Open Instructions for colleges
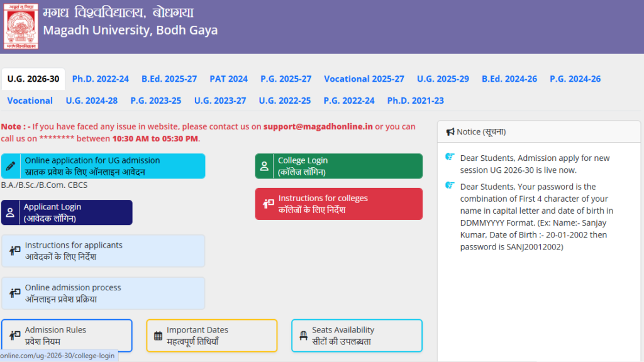Screen dimensions: 644x362 point(339,204)
